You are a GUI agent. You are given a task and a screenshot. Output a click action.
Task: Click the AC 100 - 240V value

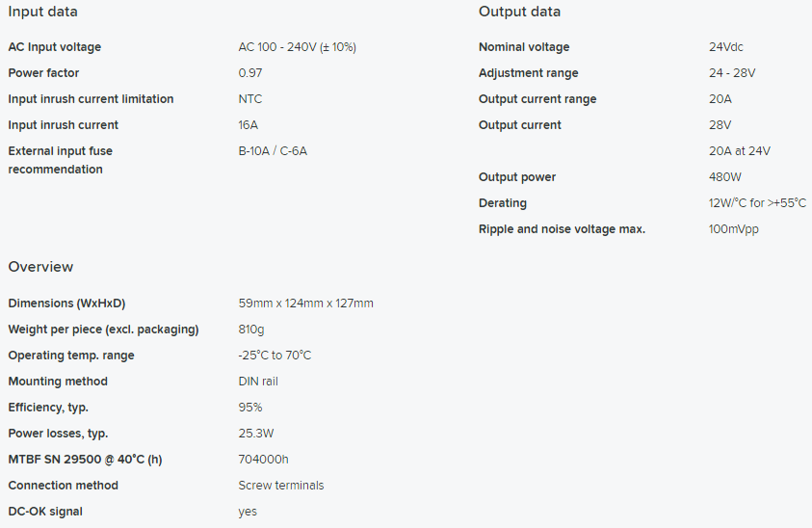point(298,46)
